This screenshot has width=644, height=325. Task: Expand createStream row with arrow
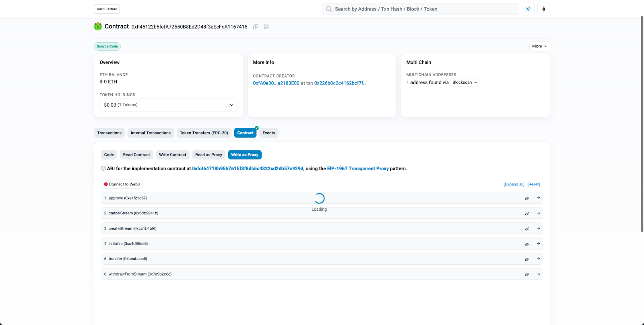tap(538, 228)
